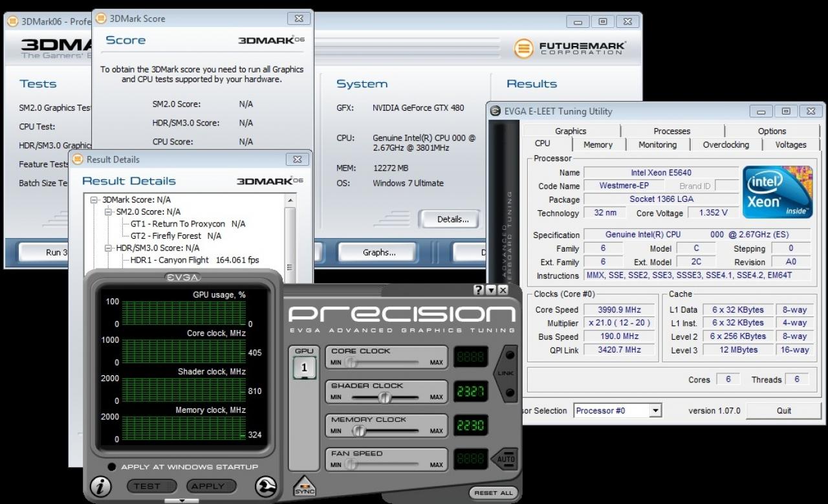The image size is (828, 504).
Task: Click the 3DMARK06 logo in Score dialog
Action: [x=271, y=40]
